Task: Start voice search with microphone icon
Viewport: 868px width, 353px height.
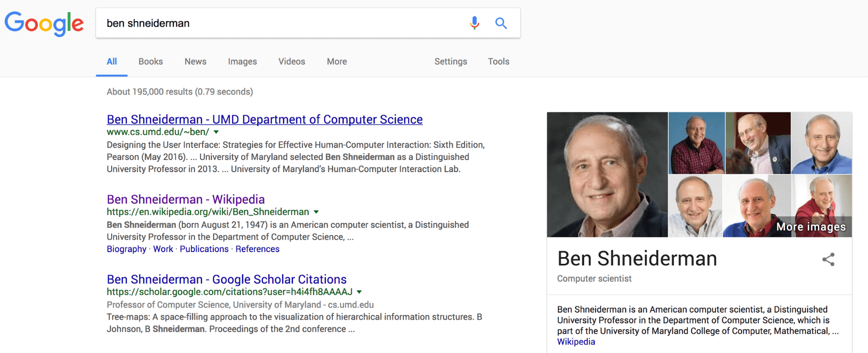Action: coord(475,23)
